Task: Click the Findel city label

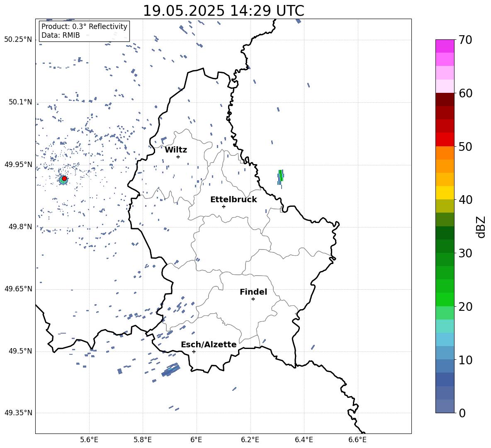Action: click(x=253, y=292)
